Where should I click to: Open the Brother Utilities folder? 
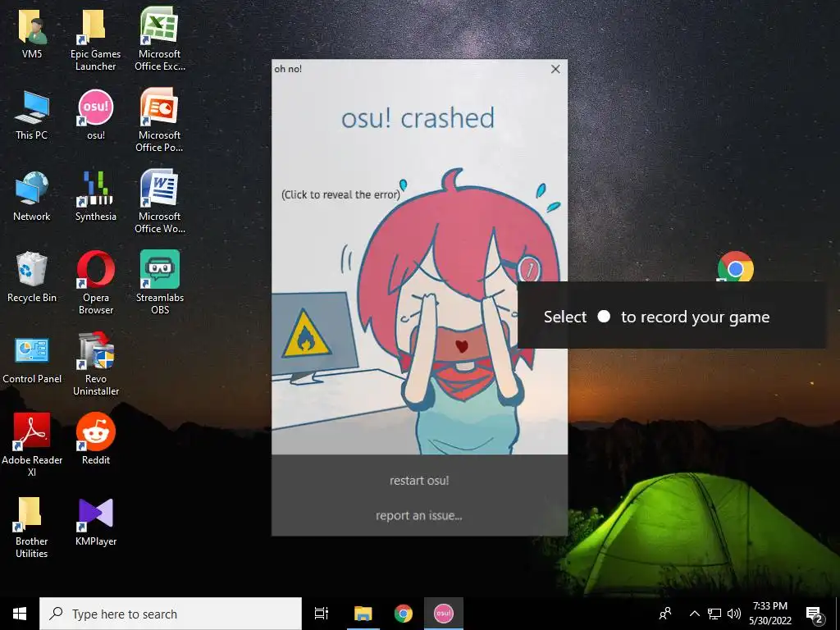point(32,528)
